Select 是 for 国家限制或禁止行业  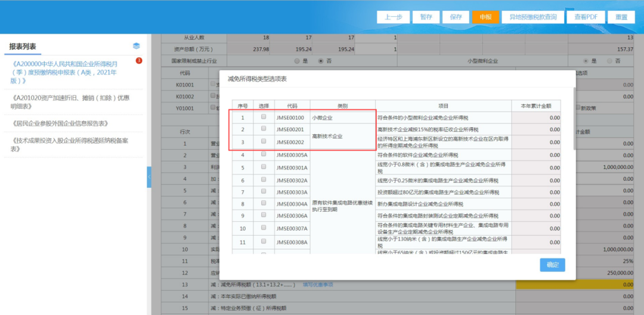click(x=296, y=61)
